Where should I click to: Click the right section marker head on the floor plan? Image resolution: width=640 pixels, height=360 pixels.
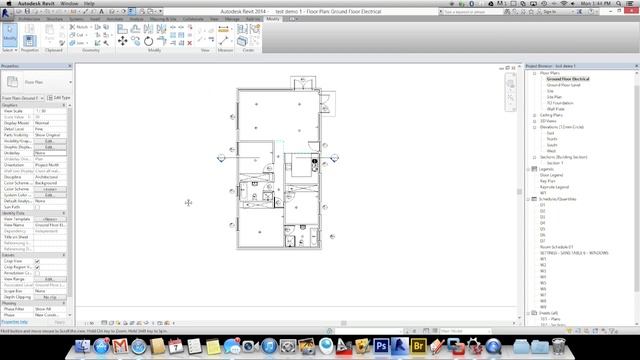tap(334, 158)
